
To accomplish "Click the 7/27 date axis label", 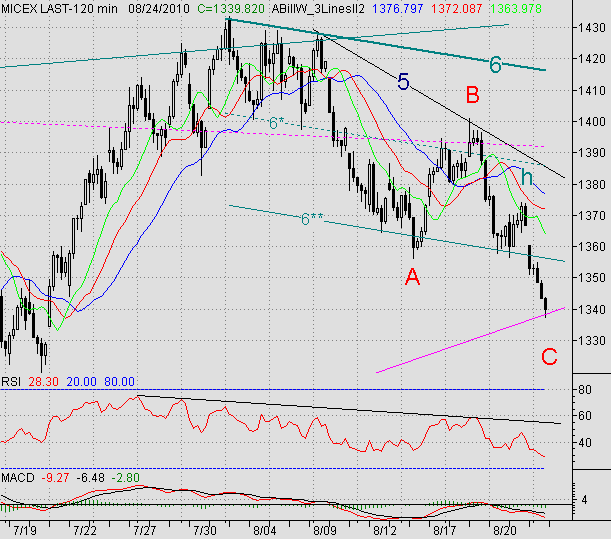I will [145, 530].
